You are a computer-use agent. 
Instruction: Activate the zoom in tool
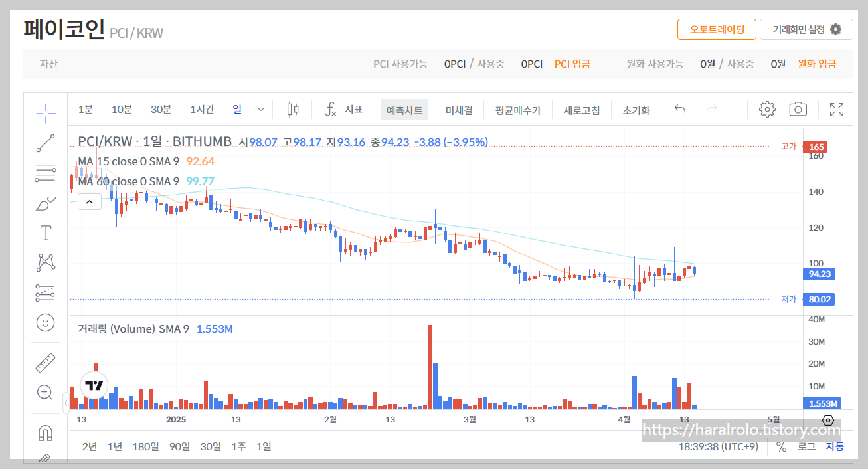coord(45,393)
